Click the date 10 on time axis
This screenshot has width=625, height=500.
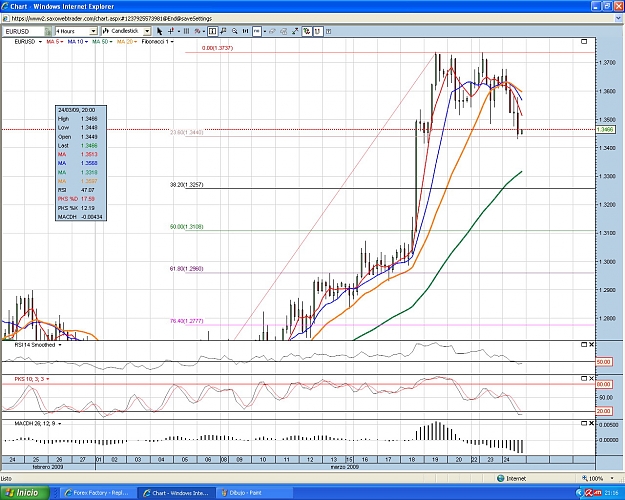[x=263, y=459]
